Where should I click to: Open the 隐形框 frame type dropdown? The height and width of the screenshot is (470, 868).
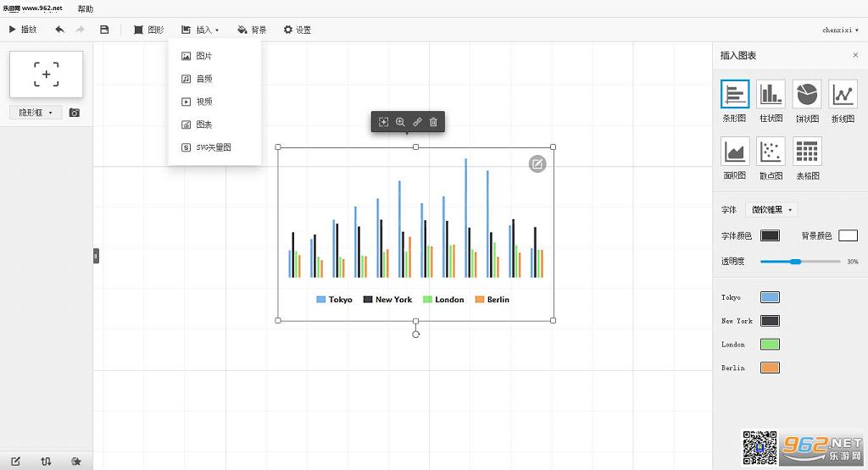click(x=36, y=113)
